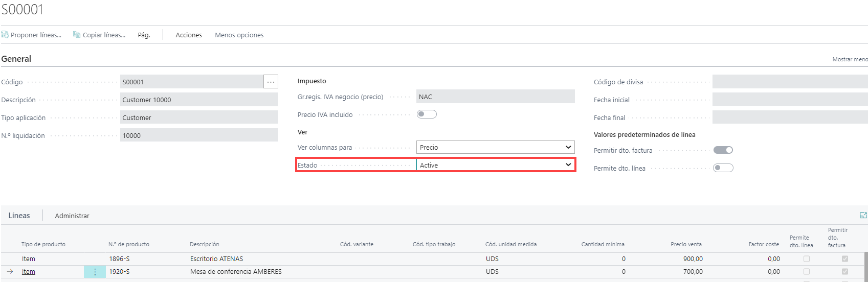Viewport: 868px width, 282px height.
Task: Open the Acciones menu
Action: click(x=189, y=35)
